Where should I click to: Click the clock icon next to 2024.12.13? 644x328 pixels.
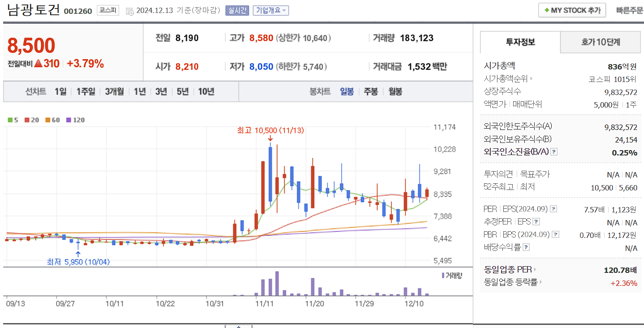click(130, 10)
